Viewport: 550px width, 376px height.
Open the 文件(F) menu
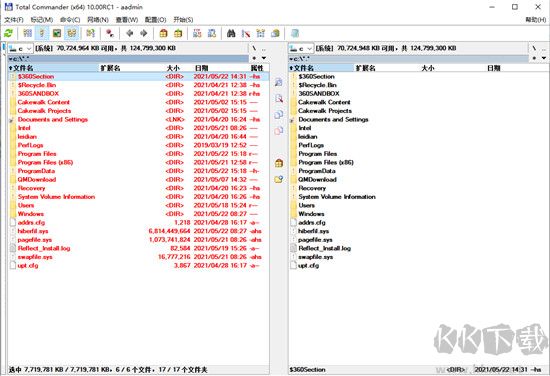14,20
